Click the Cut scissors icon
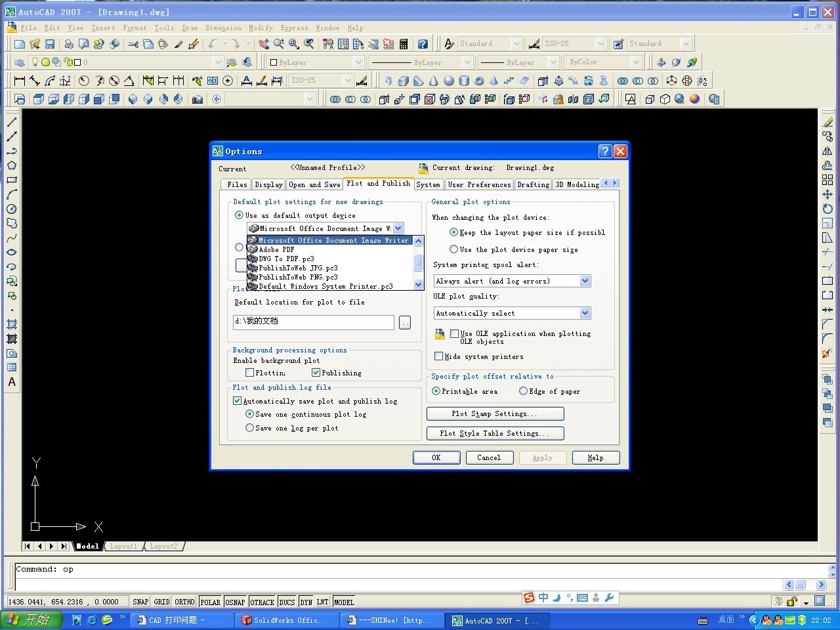 point(133,44)
